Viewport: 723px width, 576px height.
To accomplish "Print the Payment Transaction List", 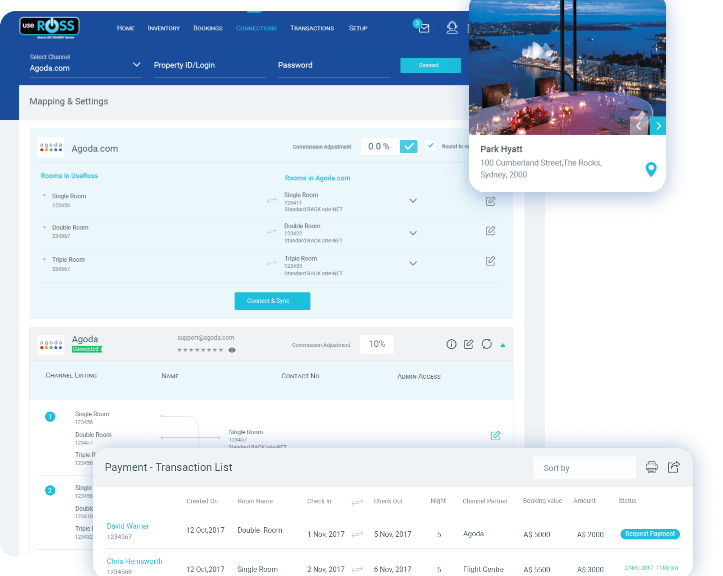I will (x=652, y=467).
